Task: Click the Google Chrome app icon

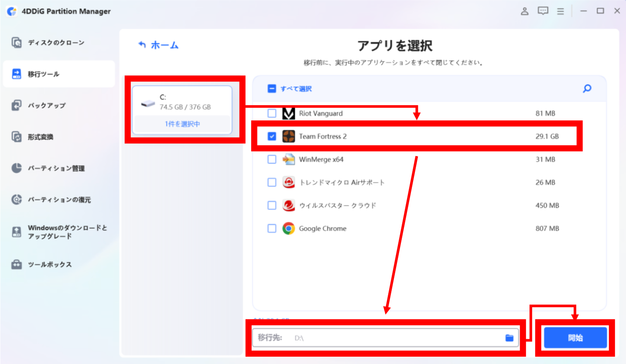Action: pyautogui.click(x=288, y=228)
